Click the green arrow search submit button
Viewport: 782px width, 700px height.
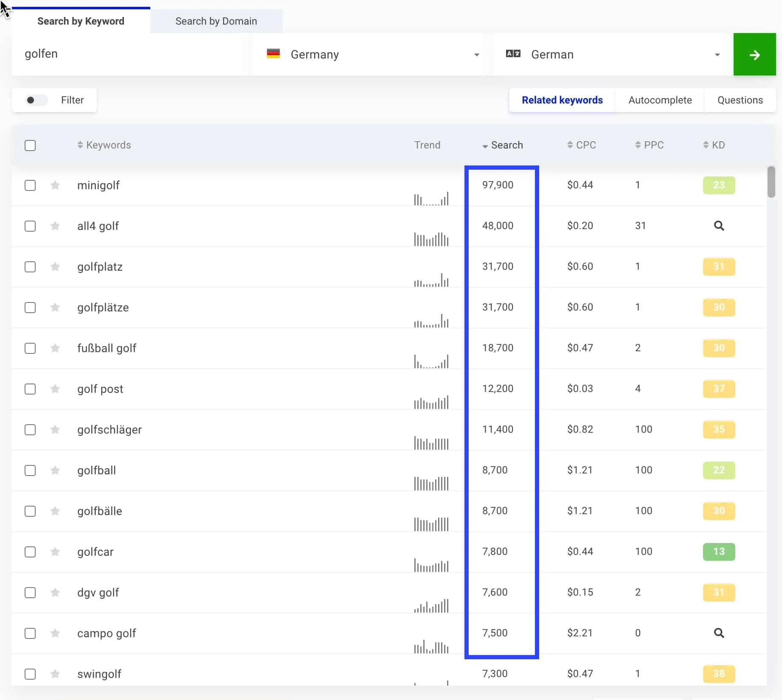(x=754, y=55)
